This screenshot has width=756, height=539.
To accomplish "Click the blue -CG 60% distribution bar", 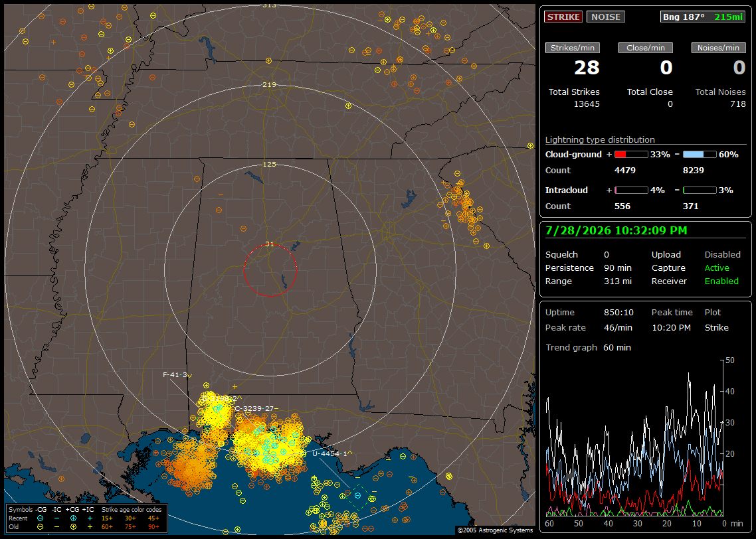I will click(700, 155).
